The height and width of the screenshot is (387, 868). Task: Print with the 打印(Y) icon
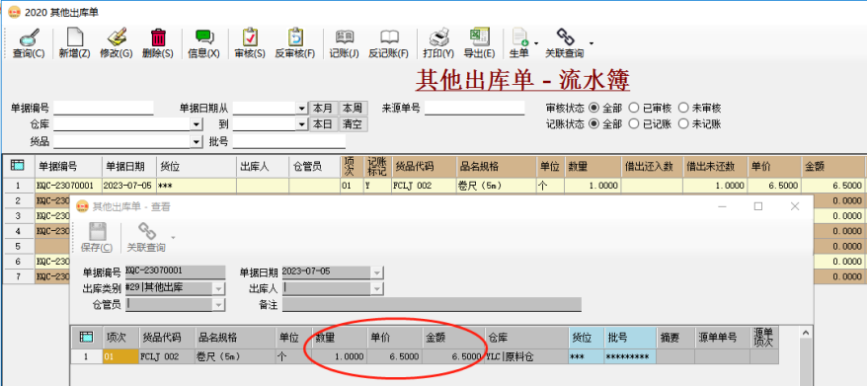[x=438, y=43]
